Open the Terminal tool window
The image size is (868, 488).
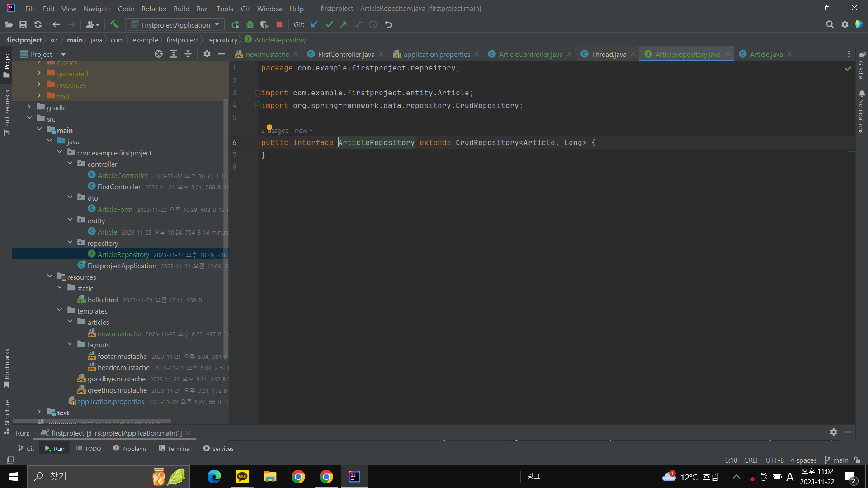pos(175,449)
